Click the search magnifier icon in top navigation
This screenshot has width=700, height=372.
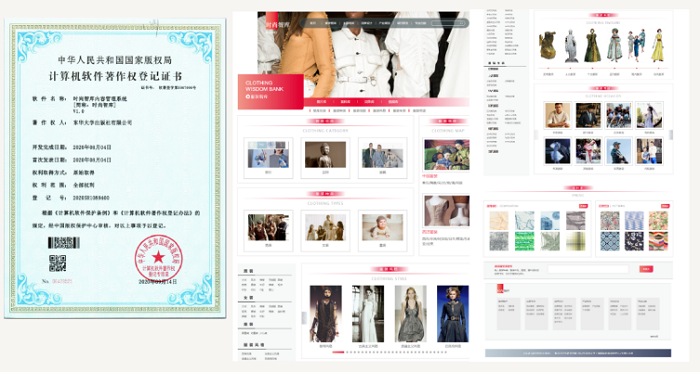pos(462,23)
